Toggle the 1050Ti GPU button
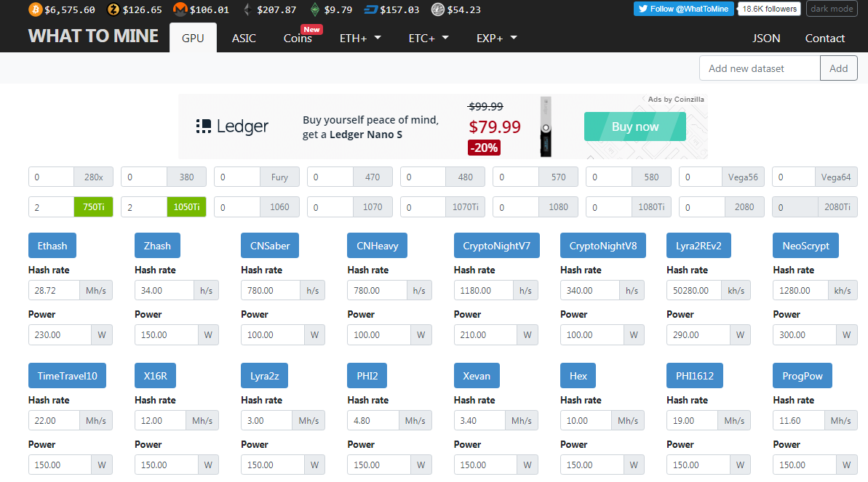 pos(186,207)
